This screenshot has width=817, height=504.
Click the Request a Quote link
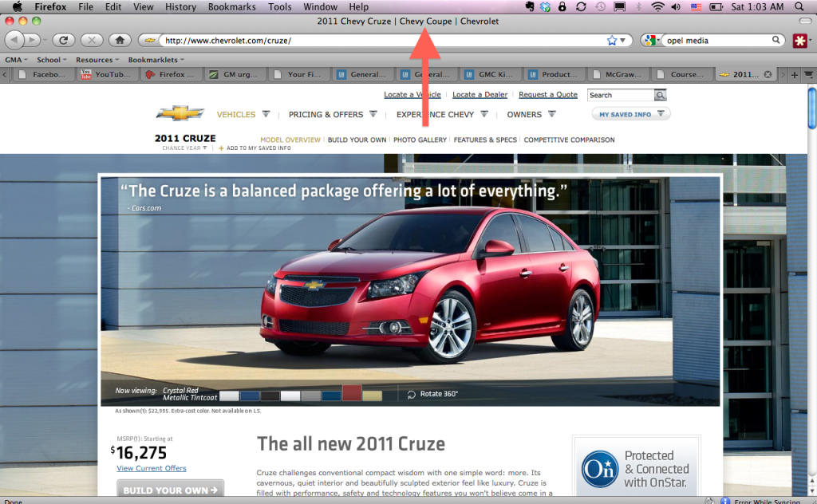(x=548, y=94)
